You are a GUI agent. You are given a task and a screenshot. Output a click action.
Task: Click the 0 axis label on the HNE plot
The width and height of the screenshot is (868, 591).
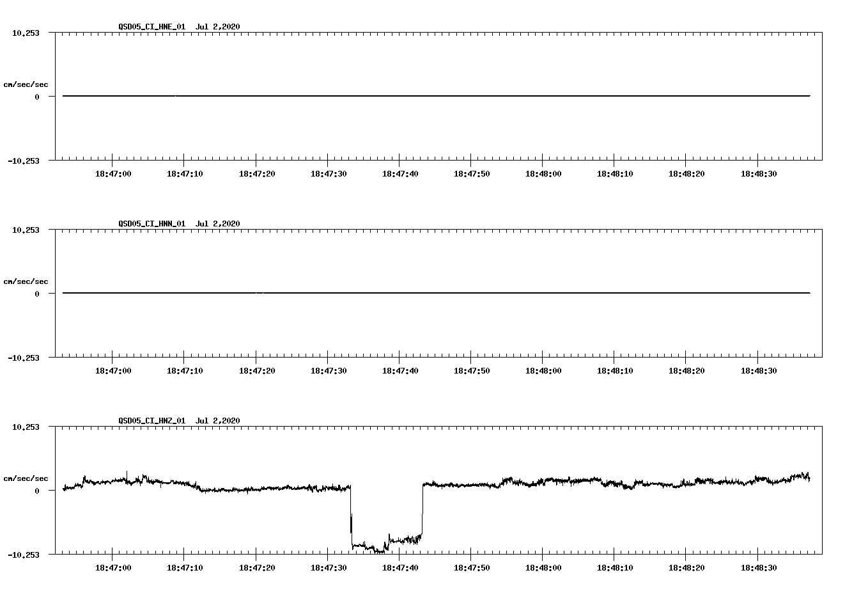tap(37, 97)
